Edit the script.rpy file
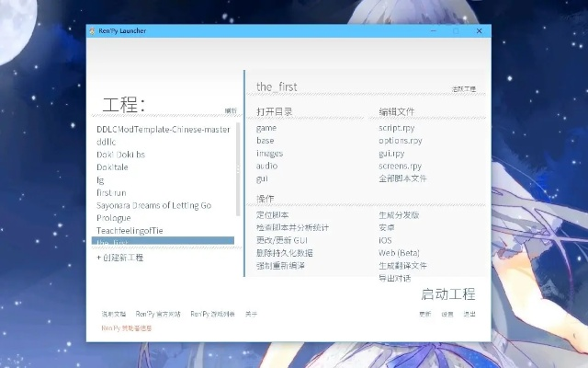This screenshot has height=368, width=588. point(397,128)
